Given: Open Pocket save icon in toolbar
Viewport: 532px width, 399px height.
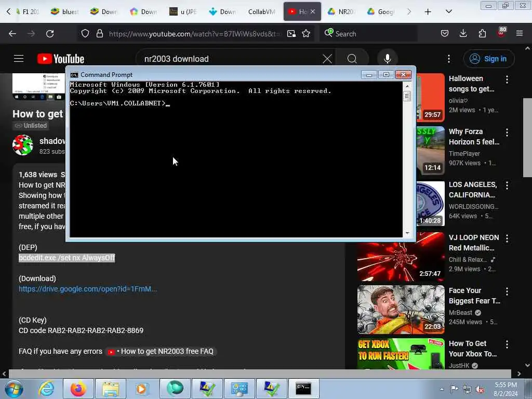Looking at the screenshot, I should point(445,34).
